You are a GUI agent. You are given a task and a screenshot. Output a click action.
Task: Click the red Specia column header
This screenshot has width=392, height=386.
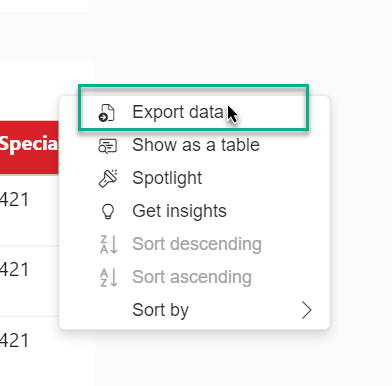(x=29, y=147)
